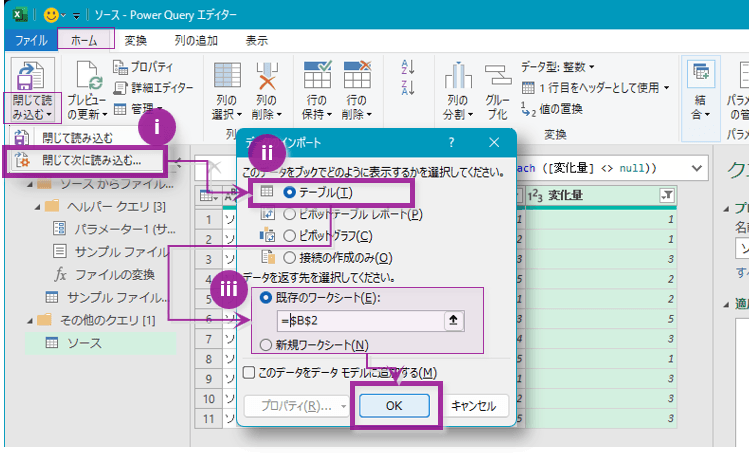Click the 列の選択 (Choose Columns) icon
The width and height of the screenshot is (749, 456).
pos(227,75)
